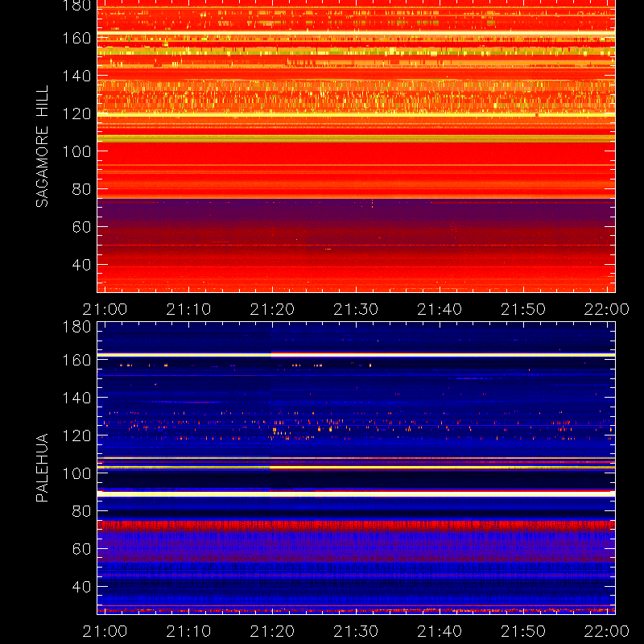
Task: Select the 80 frequency label on Sagamore Hill axis
Action: pos(82,189)
